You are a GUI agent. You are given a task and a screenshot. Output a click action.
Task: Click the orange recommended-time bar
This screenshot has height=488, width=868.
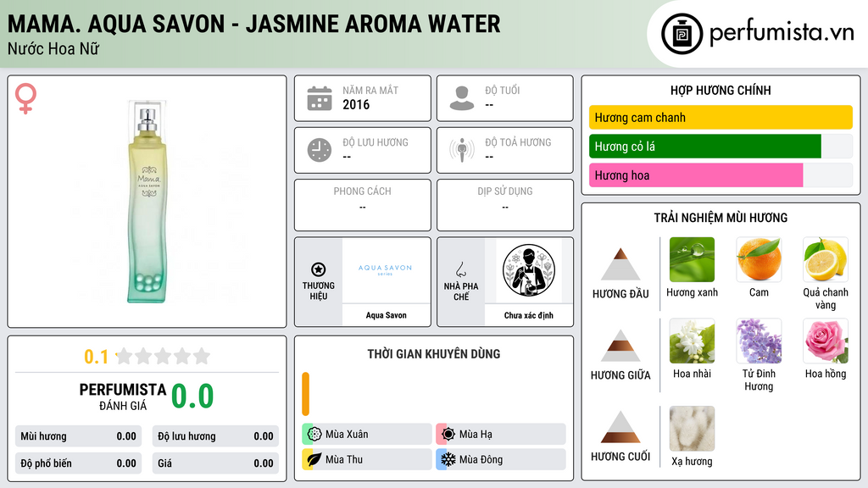[x=305, y=394]
